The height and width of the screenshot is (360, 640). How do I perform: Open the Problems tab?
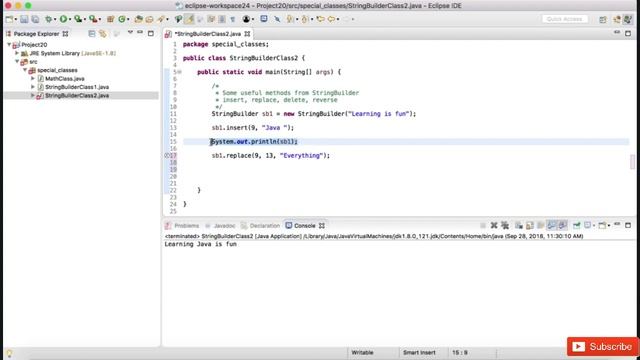[187, 226]
